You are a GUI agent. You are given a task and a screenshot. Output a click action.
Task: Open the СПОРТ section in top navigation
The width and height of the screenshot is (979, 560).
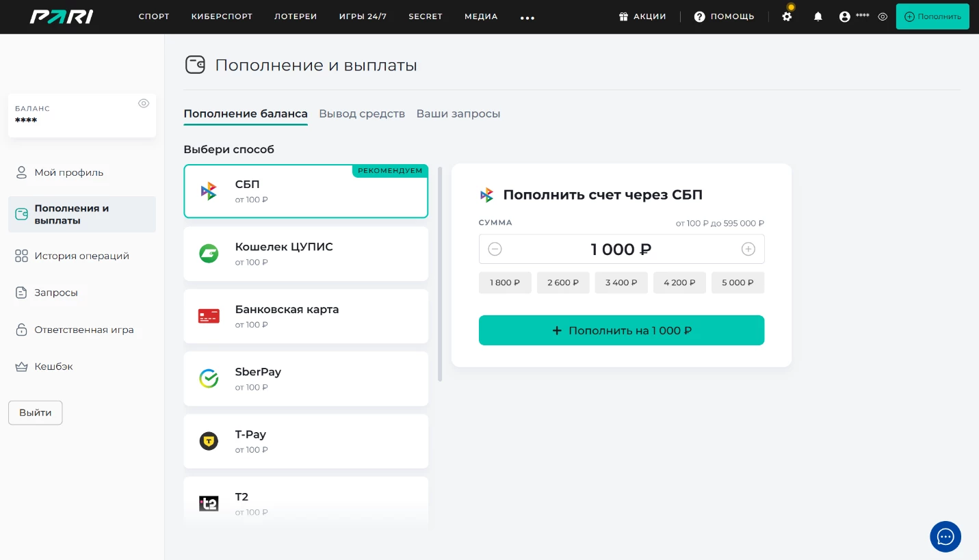click(154, 16)
